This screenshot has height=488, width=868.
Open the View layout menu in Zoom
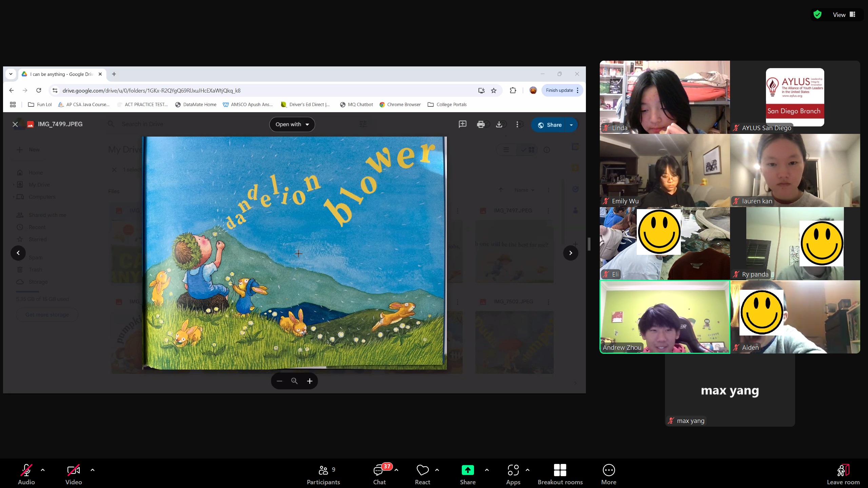pos(844,15)
